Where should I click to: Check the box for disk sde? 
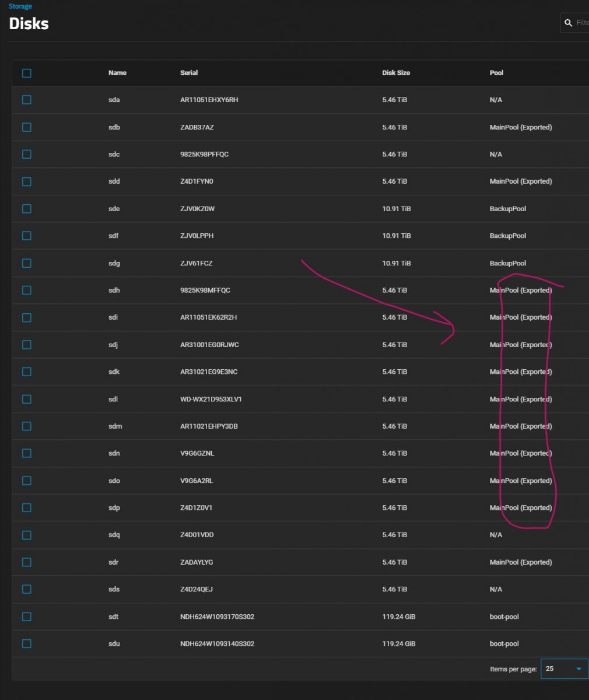click(27, 209)
